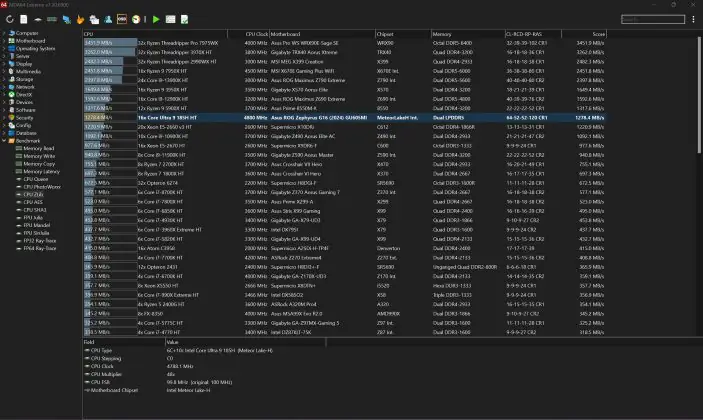The image size is (703, 420).
Task: Click the checkmark report toolbar icon
Action: point(184,19)
